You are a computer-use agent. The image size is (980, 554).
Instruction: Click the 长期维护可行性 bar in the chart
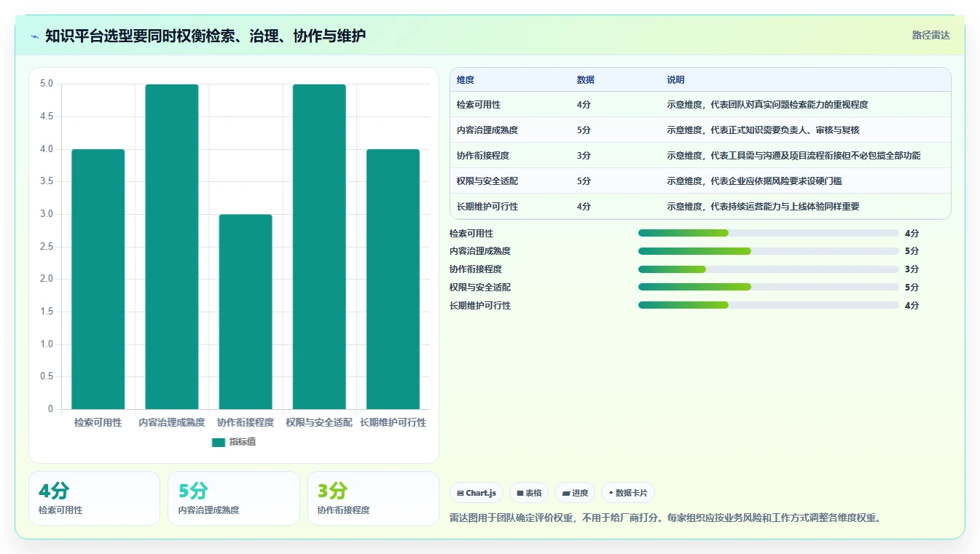tap(393, 279)
